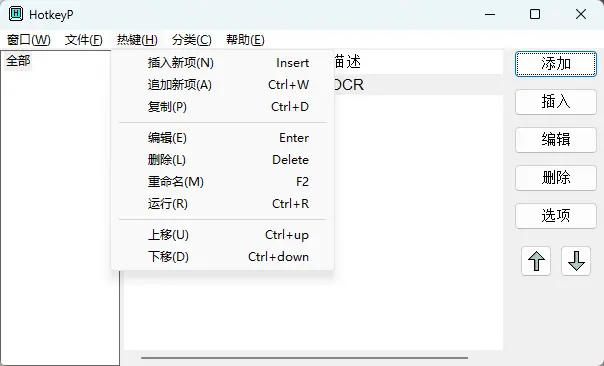Choose 追加新项(A) menu entry
The height and width of the screenshot is (366, 604).
[222, 85]
